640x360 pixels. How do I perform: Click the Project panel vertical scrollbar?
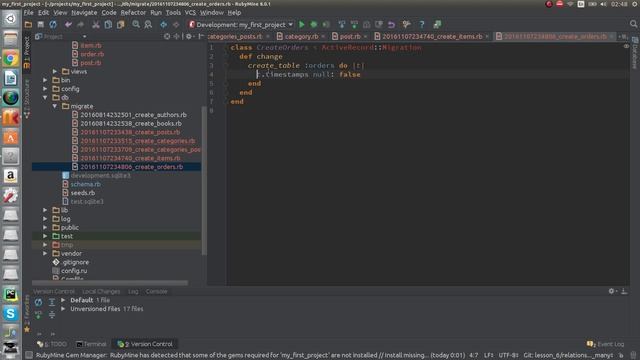[x=204, y=180]
